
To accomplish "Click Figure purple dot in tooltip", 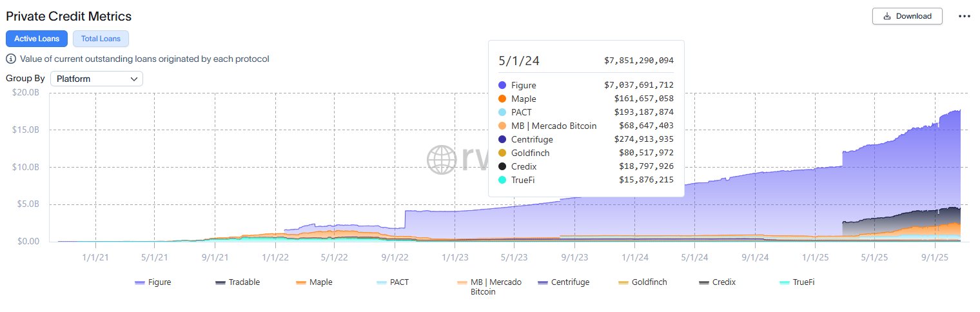I will click(502, 85).
